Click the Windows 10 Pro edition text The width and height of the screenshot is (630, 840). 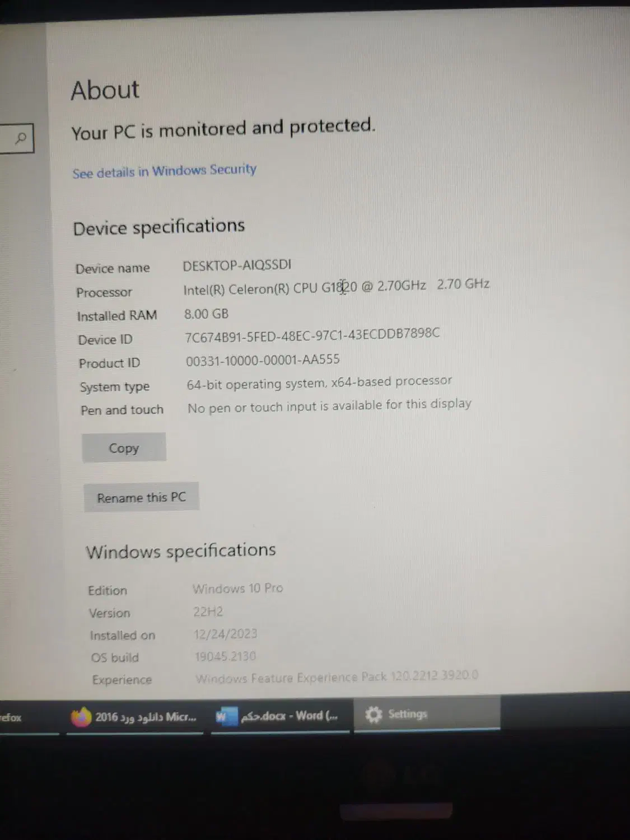point(238,589)
